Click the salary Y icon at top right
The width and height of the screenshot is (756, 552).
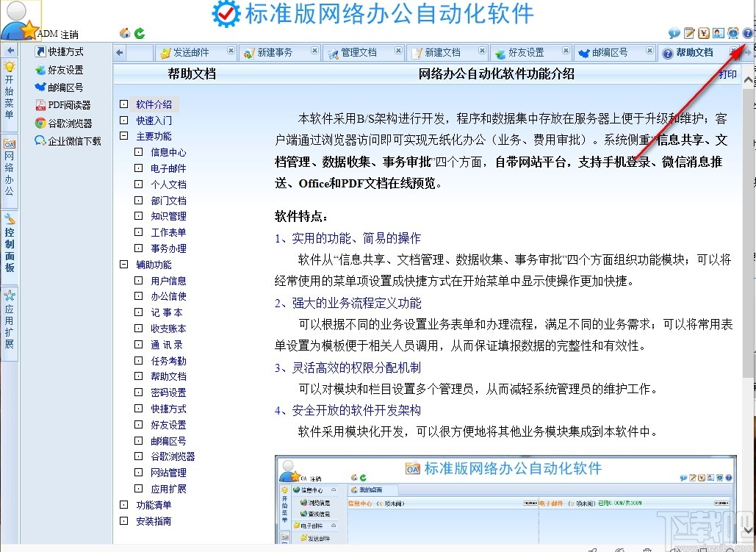(703, 35)
